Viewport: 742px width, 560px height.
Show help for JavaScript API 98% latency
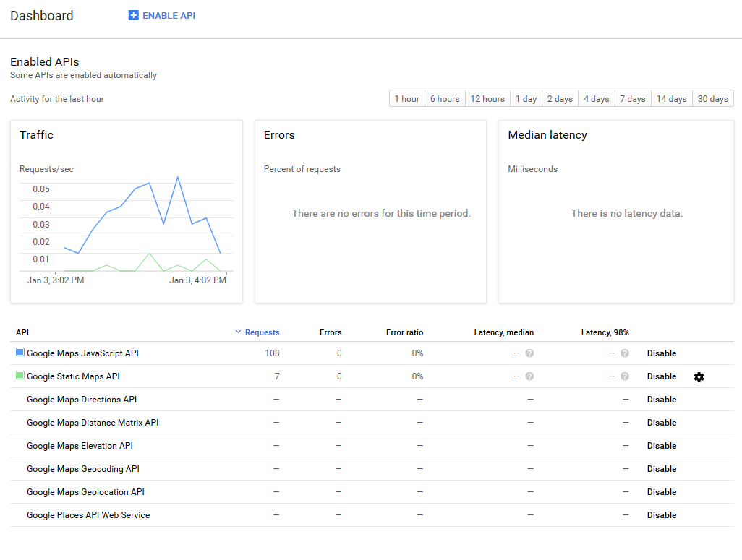click(625, 353)
